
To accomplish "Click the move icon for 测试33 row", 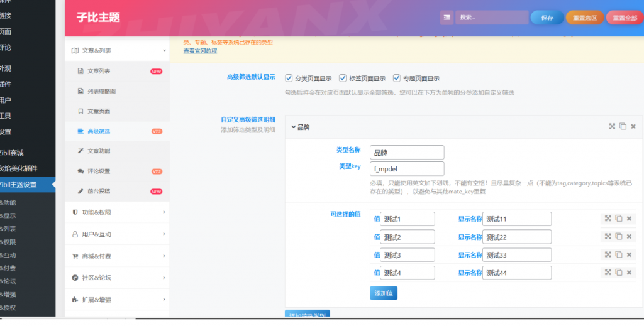I will pos(608,254).
